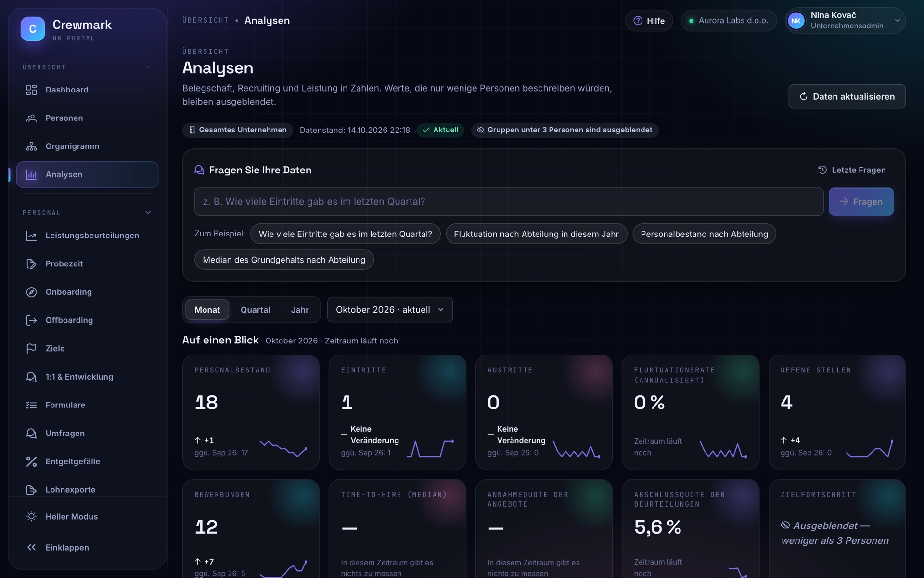The image size is (924, 578).
Task: Click the Fragen submit button
Action: [x=860, y=202]
